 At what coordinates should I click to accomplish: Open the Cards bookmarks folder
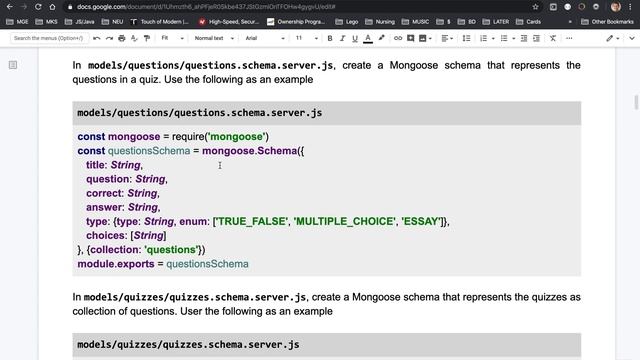pos(528,22)
